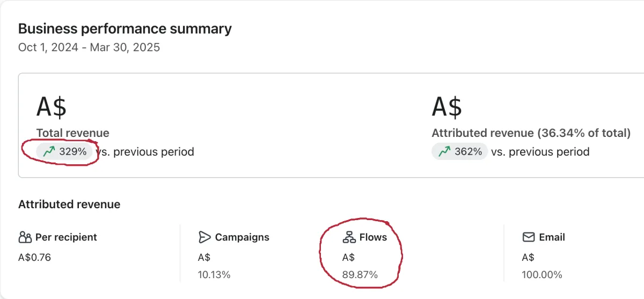644x299 pixels.
Task: Click the A$0.76 per recipient value
Action: [34, 258]
